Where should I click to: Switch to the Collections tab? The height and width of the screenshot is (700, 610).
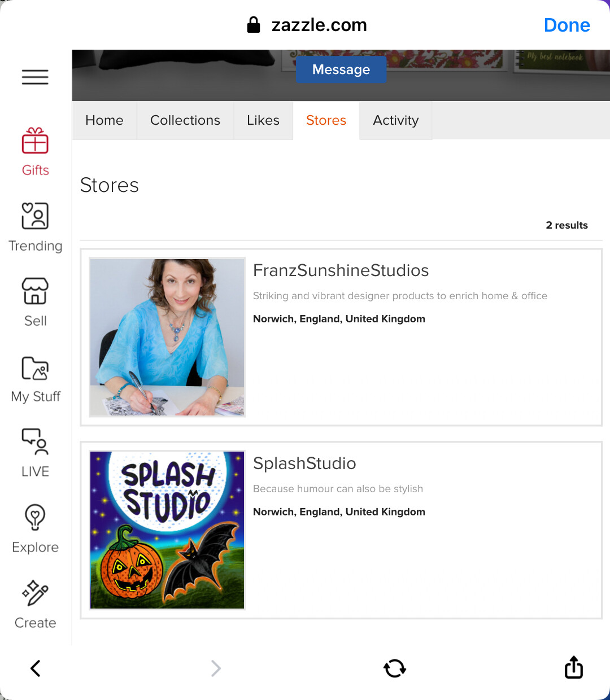[185, 120]
